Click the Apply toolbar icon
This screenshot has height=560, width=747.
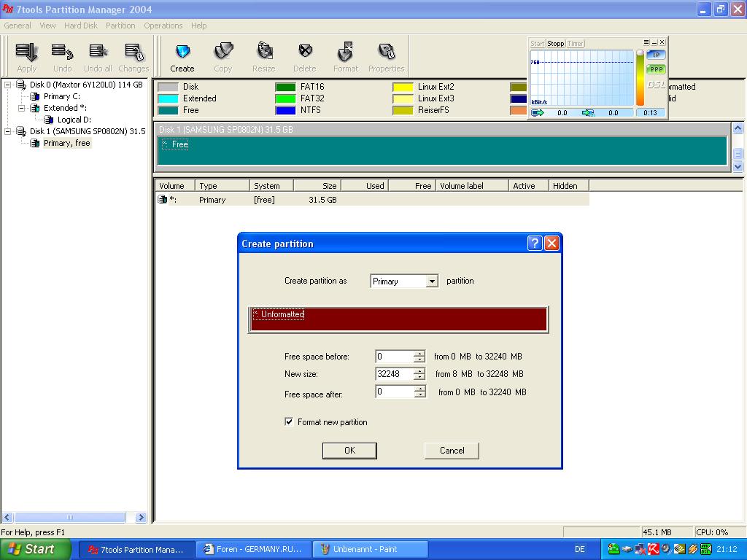(26, 52)
